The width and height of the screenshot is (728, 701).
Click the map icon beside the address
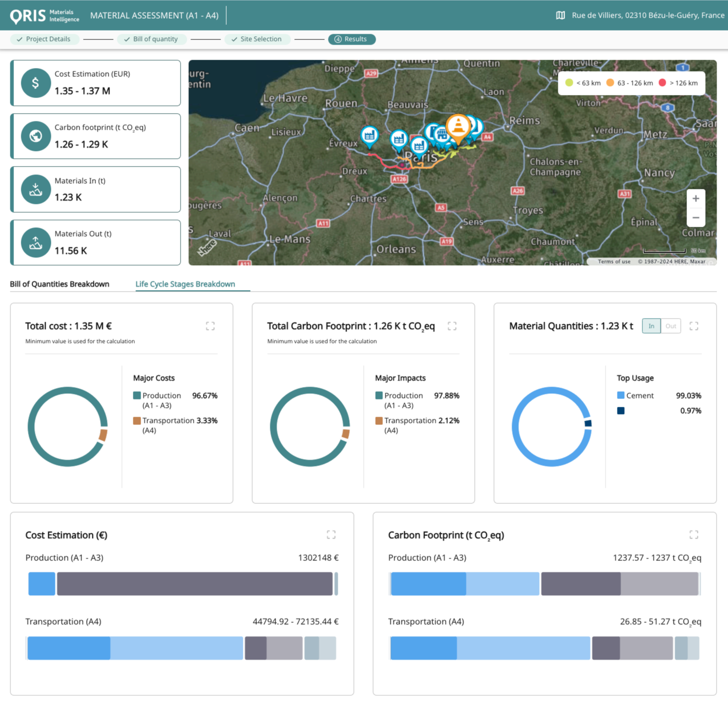pyautogui.click(x=559, y=15)
